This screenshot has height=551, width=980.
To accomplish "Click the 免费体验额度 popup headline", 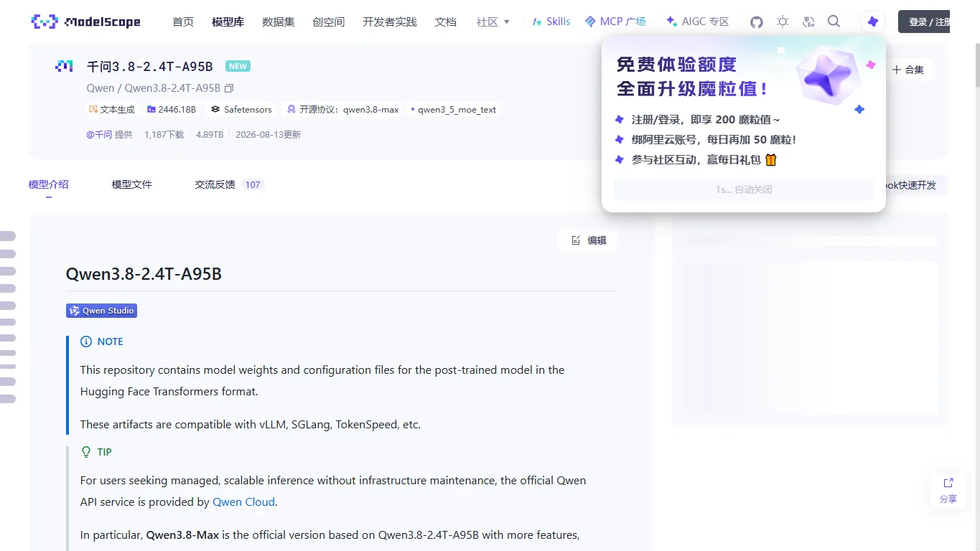I will coord(676,64).
